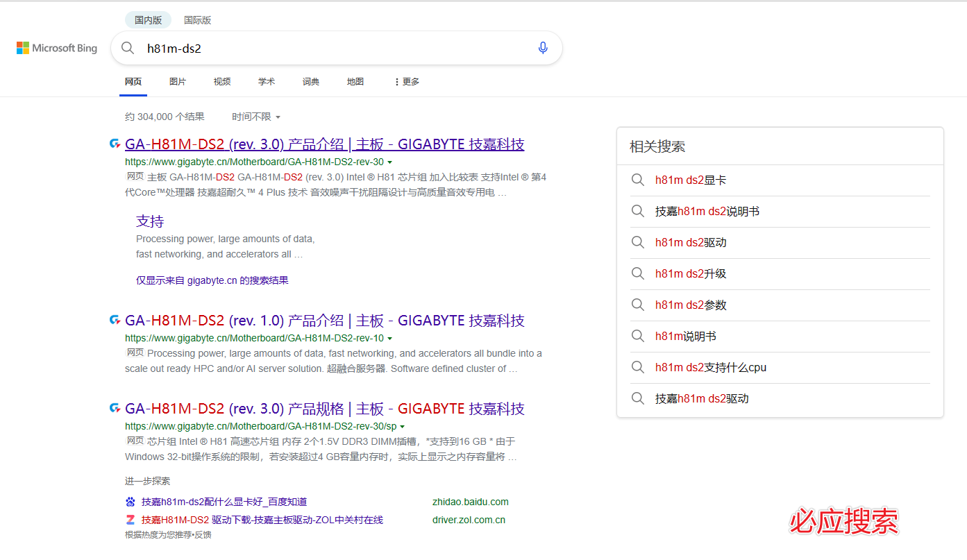Image resolution: width=967 pixels, height=560 pixels.
Task: Switch to the 图片 tab
Action: pyautogui.click(x=178, y=82)
